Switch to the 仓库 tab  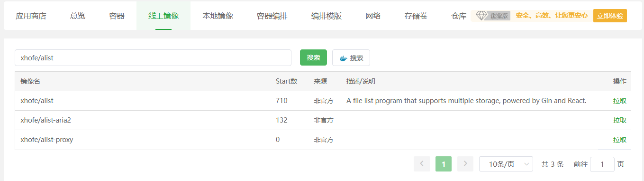(x=459, y=16)
